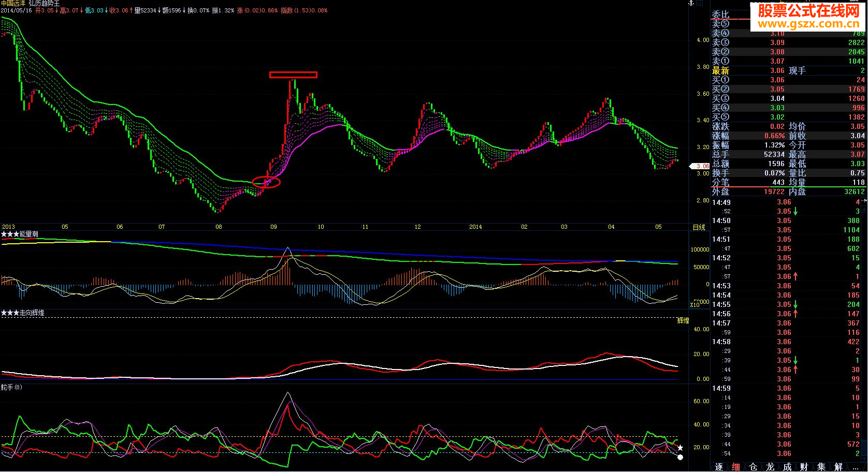Image resolution: width=868 pixels, height=472 pixels.
Task: Switch to the 逐 tab
Action: point(719,467)
